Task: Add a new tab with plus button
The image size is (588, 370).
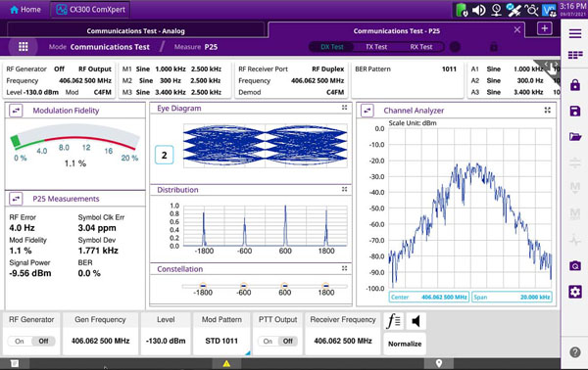Action: [545, 28]
